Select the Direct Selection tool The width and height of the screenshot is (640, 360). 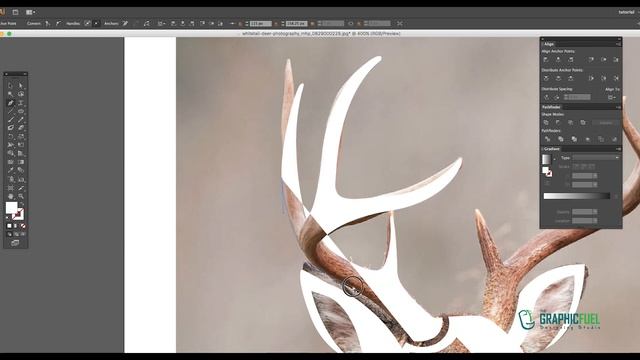tap(21, 85)
